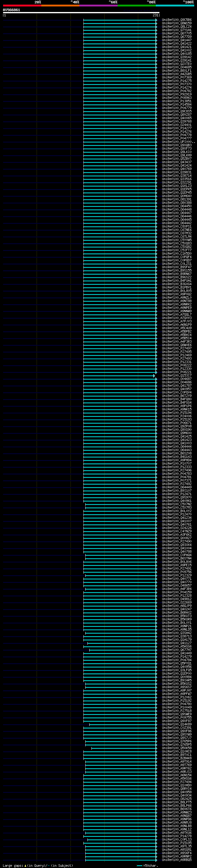The image size is (197, 868).
Task: Click the green ~80% legend color bar
Action: (137, 6)
